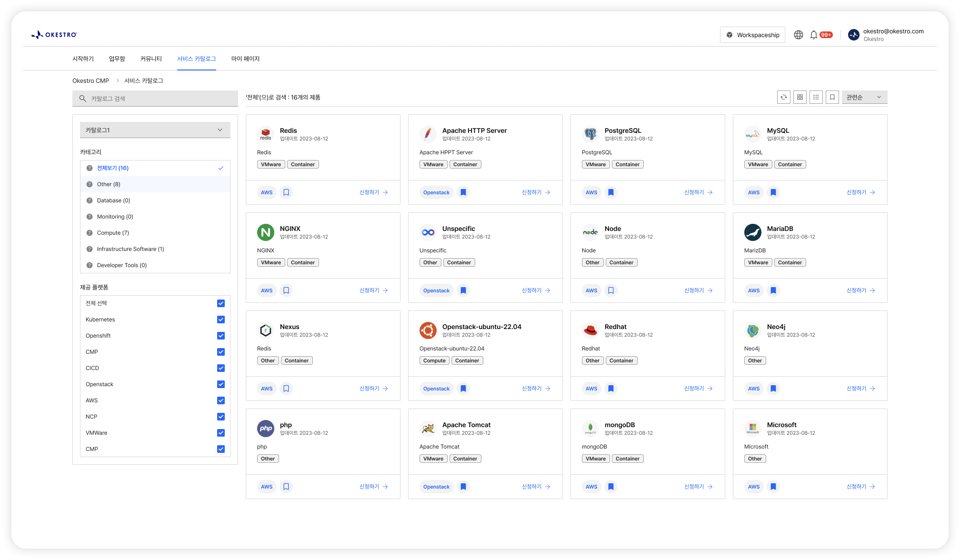The image size is (960, 560).
Task: Select Infrastructure Software (1) category
Action: (x=155, y=249)
